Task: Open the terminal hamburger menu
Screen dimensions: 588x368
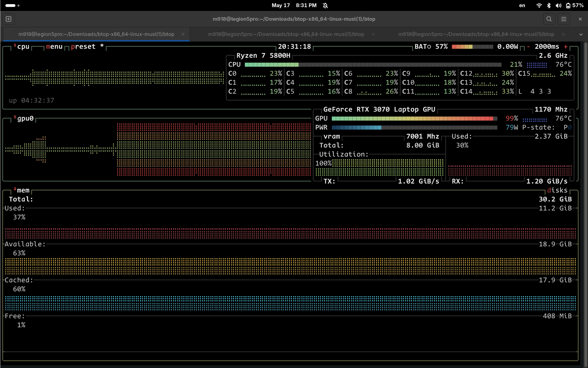Action: [564, 19]
